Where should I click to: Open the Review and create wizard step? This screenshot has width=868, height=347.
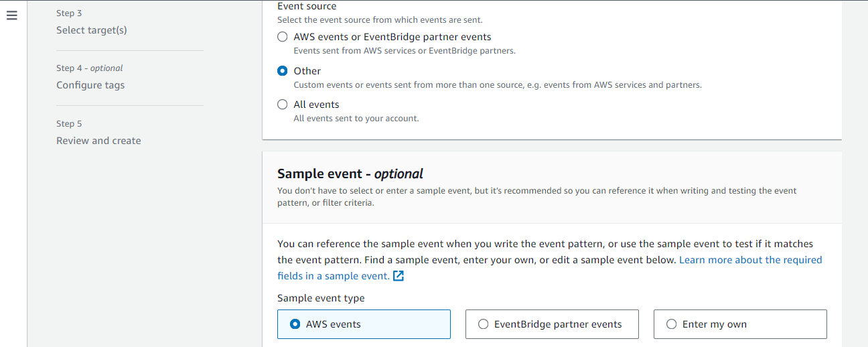(98, 141)
